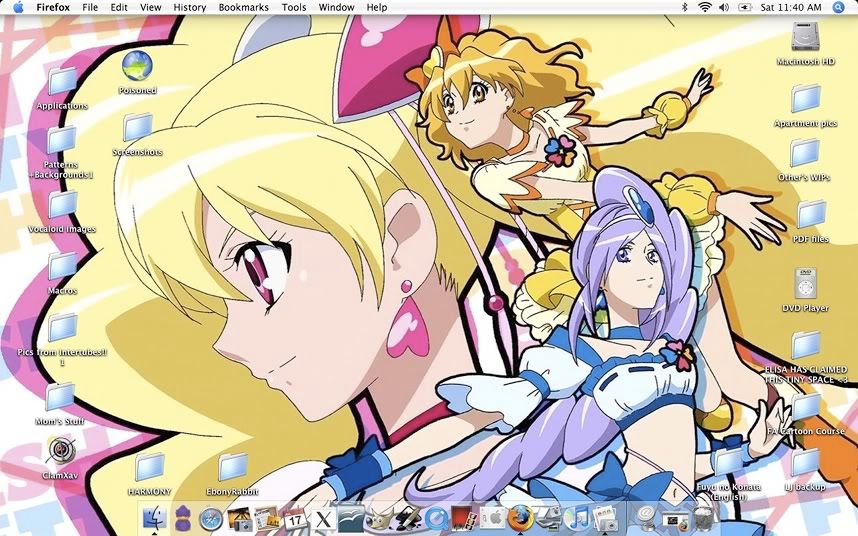This screenshot has width=858, height=536.
Task: Select the Mom's Stuff folder
Action: 60,404
